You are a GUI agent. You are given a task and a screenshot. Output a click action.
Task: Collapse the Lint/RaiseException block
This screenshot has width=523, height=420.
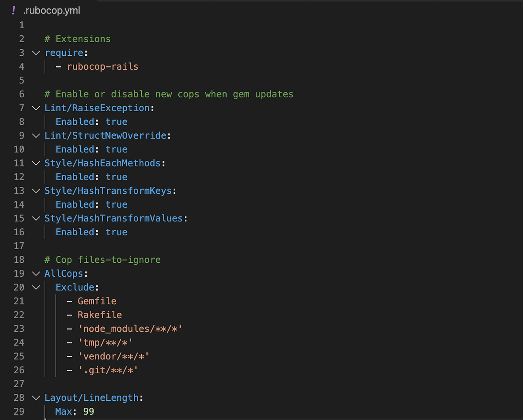point(36,108)
